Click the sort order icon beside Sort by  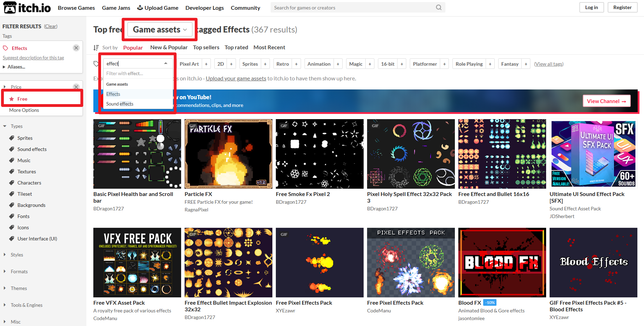coord(96,48)
